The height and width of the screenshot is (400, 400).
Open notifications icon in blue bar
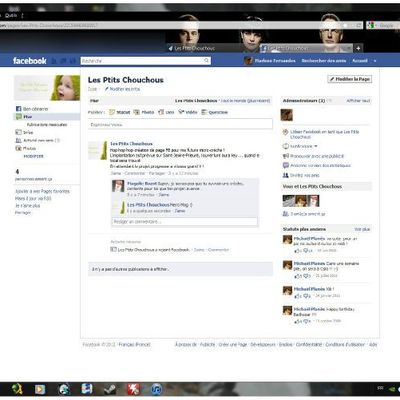[x=72, y=61]
